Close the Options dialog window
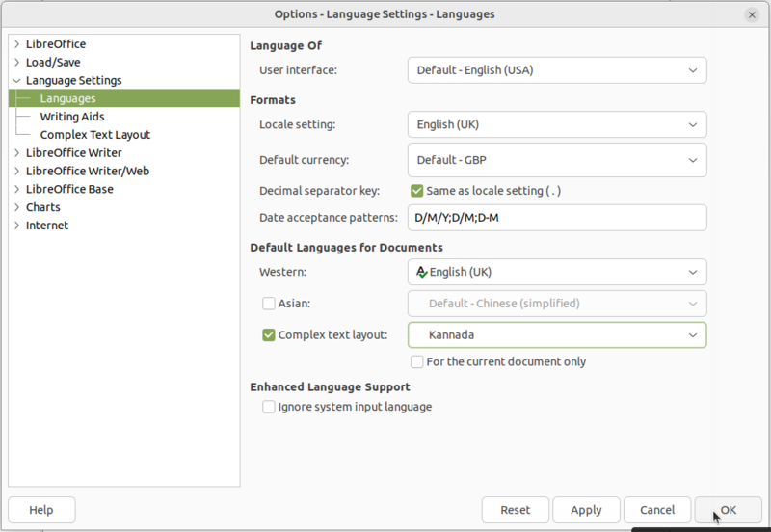This screenshot has height=532, width=771. tap(752, 14)
